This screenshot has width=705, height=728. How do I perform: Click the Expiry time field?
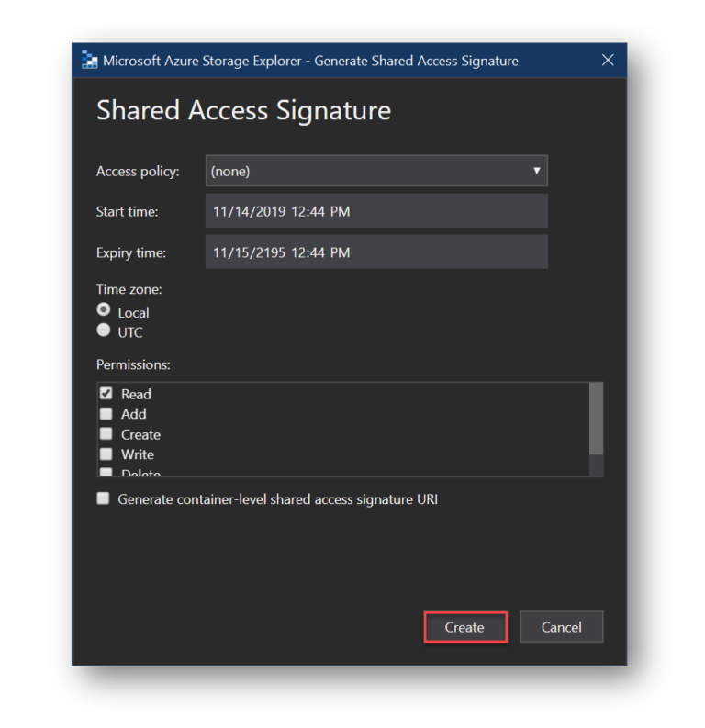pyautogui.click(x=376, y=252)
